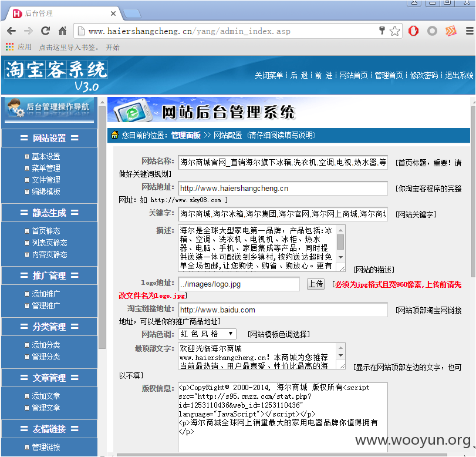Open the 应用 apps grid icon
The width and height of the screenshot is (476, 457).
tap(10, 47)
